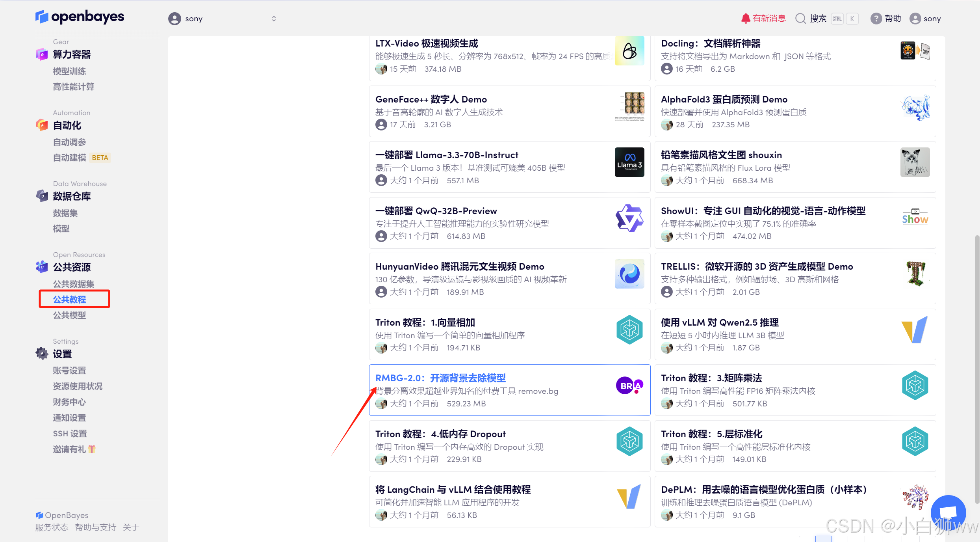Click the settings gear icon in sidebar
This screenshot has height=542, width=980.
coord(42,353)
